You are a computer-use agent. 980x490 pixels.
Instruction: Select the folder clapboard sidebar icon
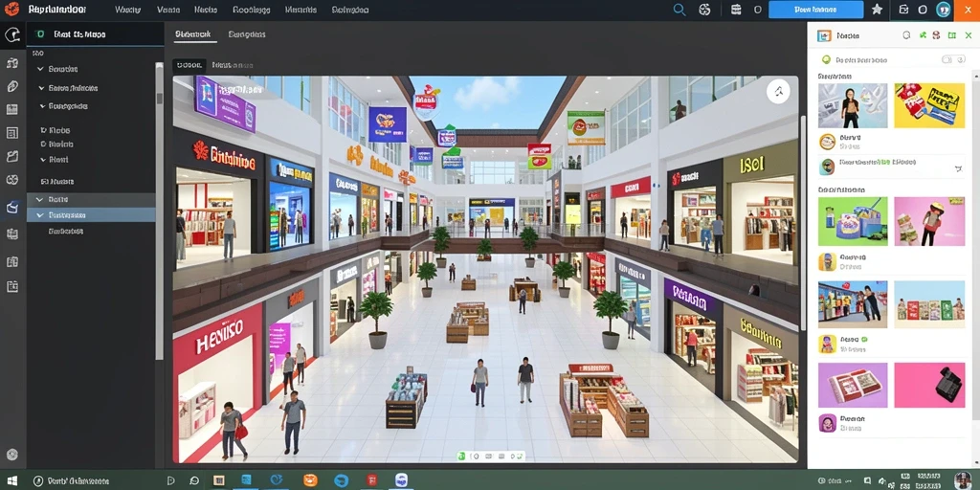click(11, 156)
